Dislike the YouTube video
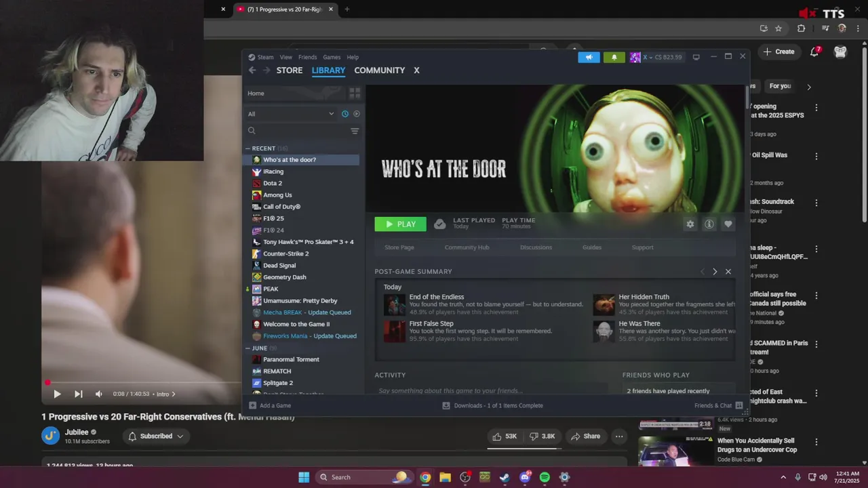 pos(542,436)
